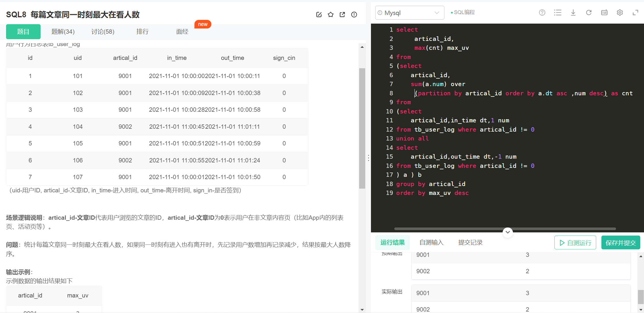
Task: Switch to the 题解(34) tab
Action: point(63,32)
